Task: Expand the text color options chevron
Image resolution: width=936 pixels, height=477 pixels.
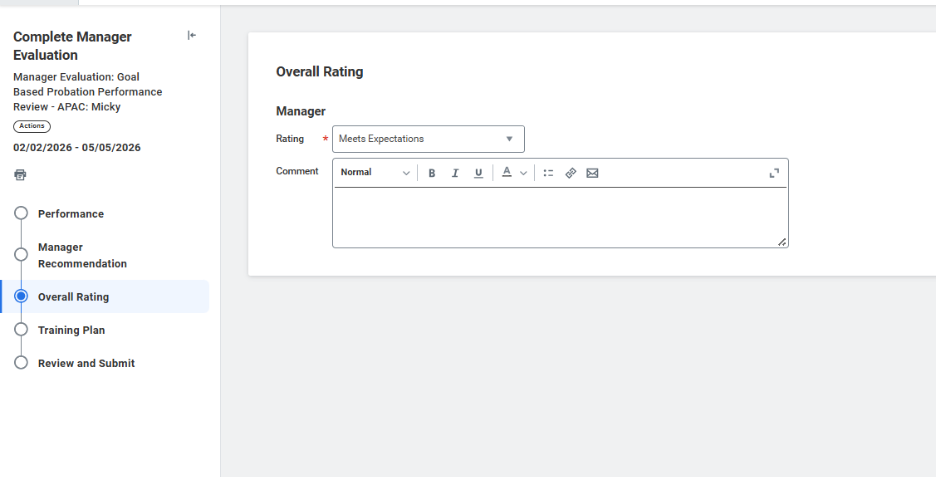Action: coord(523,173)
